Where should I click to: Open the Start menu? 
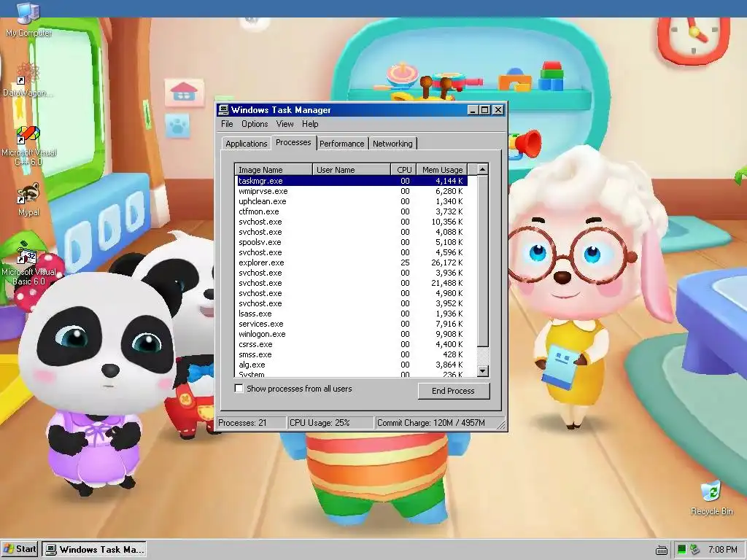(20, 549)
